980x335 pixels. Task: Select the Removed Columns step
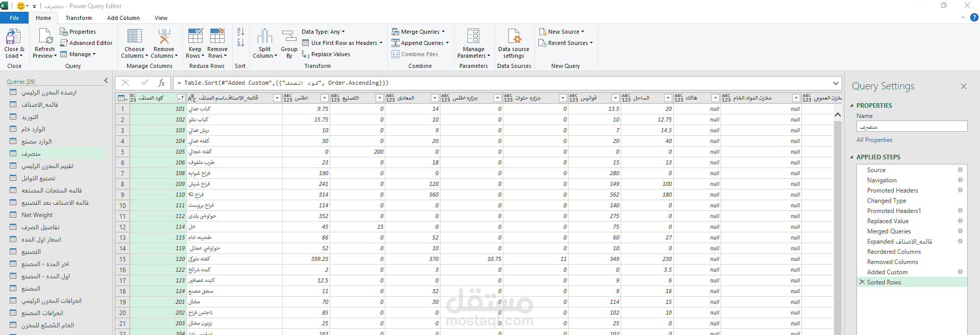(x=892, y=262)
